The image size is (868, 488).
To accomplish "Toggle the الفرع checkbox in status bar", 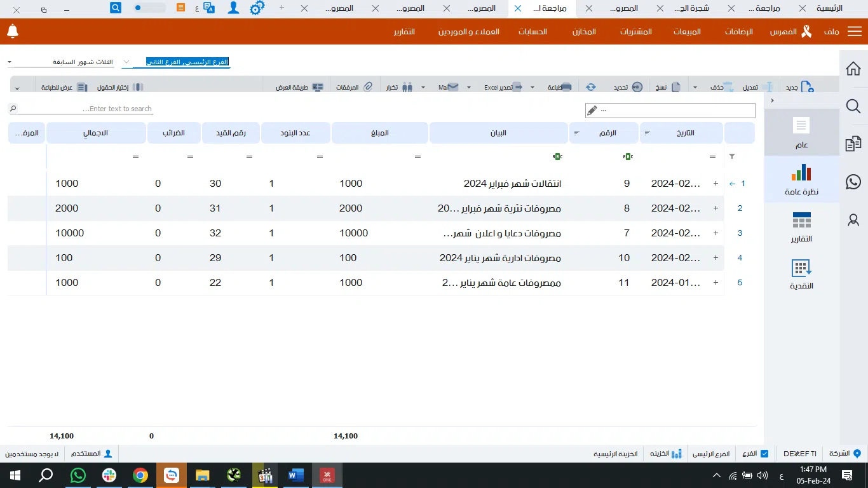I will 764,454.
